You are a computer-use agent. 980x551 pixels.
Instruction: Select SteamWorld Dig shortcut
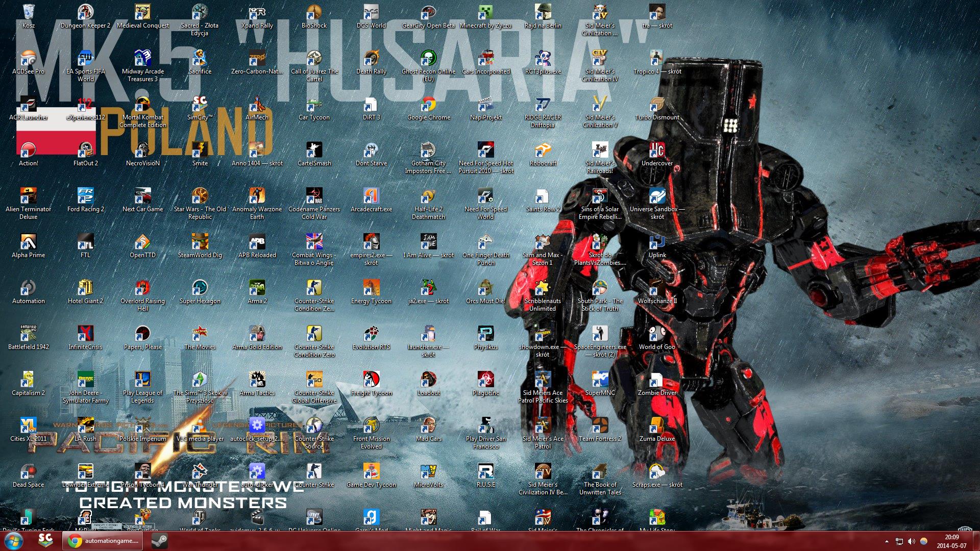200,245
